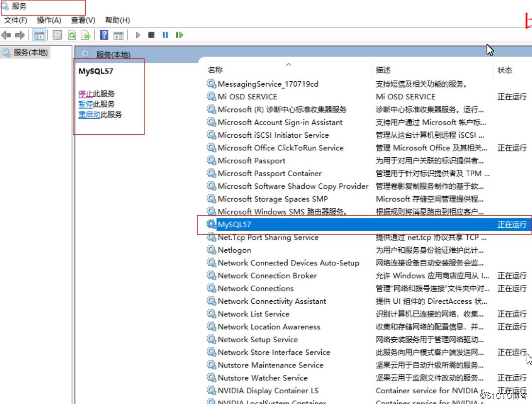Open the 操作(A) menu
The height and width of the screenshot is (404, 532).
click(x=49, y=20)
